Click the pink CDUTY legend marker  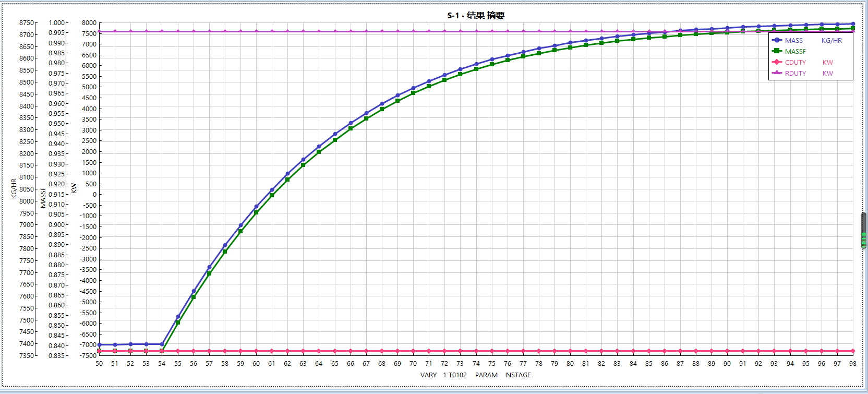(777, 62)
